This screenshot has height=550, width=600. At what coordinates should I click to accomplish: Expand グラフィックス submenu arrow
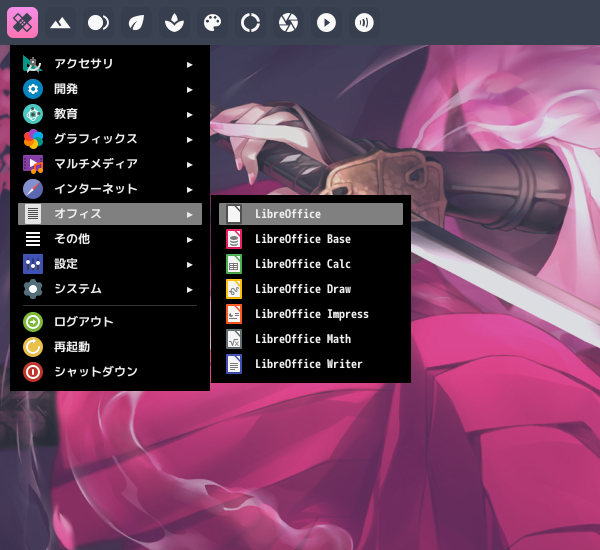[x=189, y=140]
